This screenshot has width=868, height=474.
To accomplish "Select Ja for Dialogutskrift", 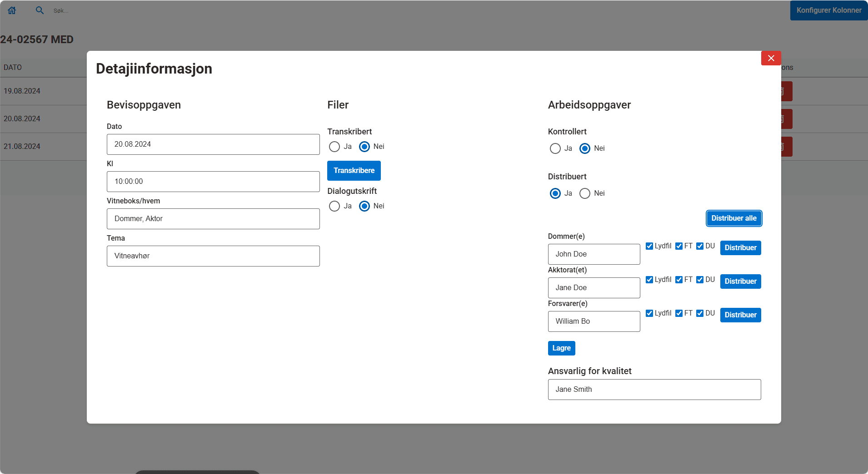I will pos(335,206).
